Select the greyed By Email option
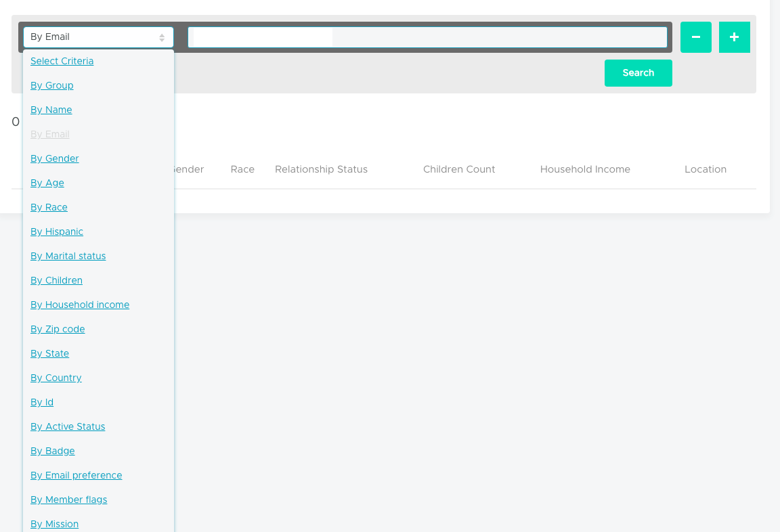This screenshot has height=532, width=780. coord(49,134)
